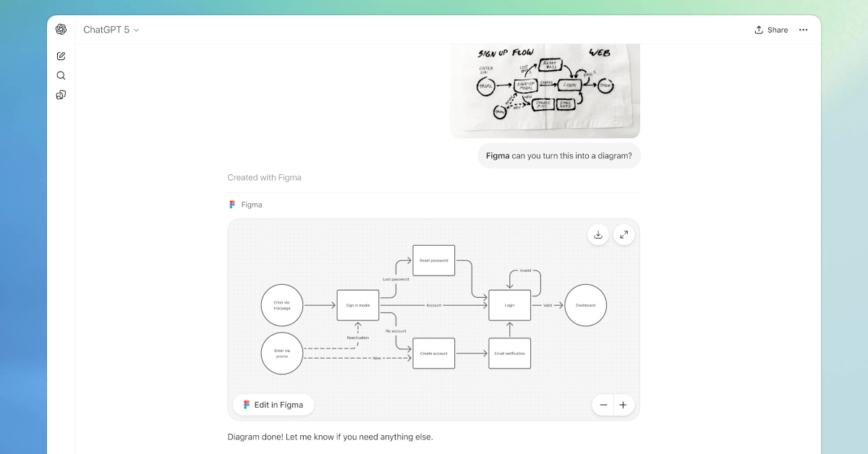The image size is (868, 454).
Task: Download the generated Figma diagram
Action: coord(598,234)
